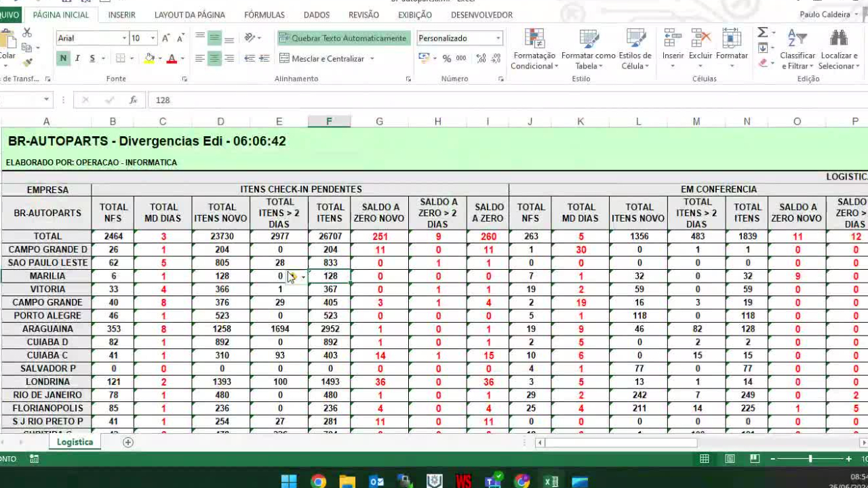This screenshot has width=868, height=488.
Task: Switch to Page Layout view icon
Action: click(730, 459)
